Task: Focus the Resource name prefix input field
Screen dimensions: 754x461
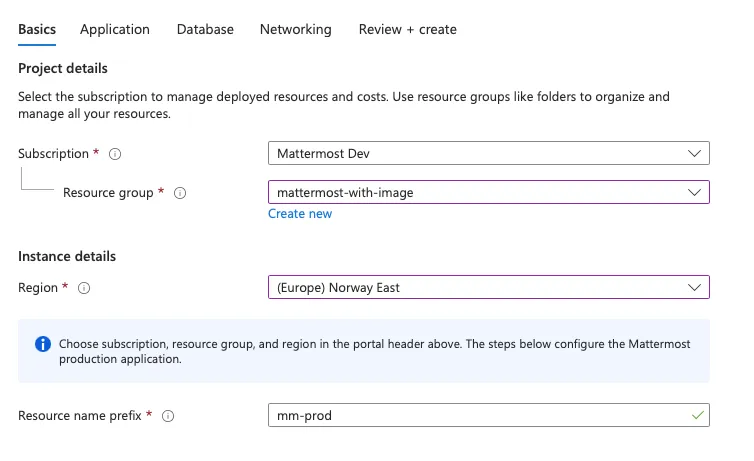Action: (x=489, y=415)
